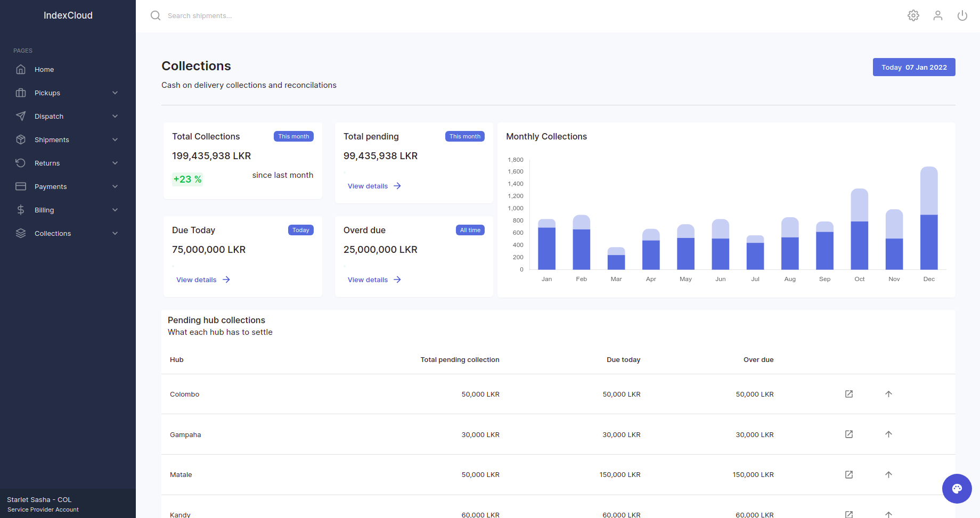Open Matale hub external link icon
Screen dimensions: 980x518
(x=848, y=474)
